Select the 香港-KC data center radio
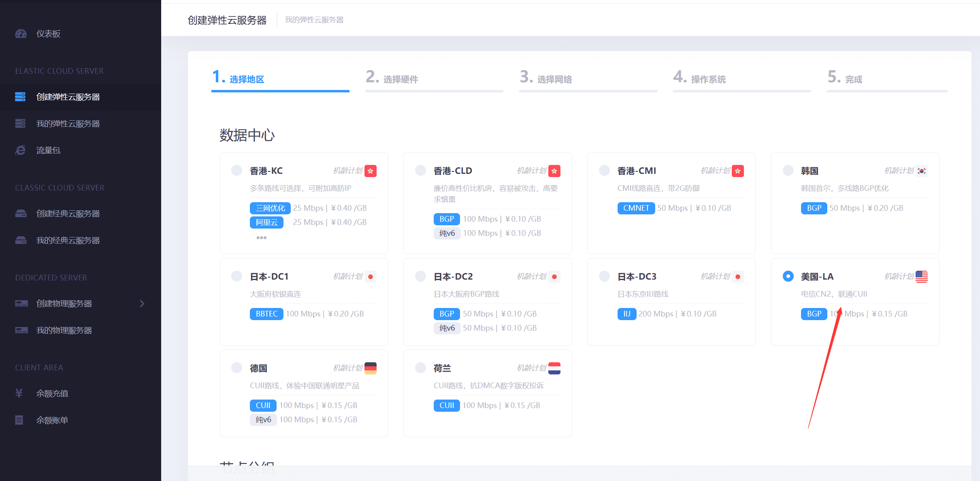The width and height of the screenshot is (980, 481). (236, 170)
